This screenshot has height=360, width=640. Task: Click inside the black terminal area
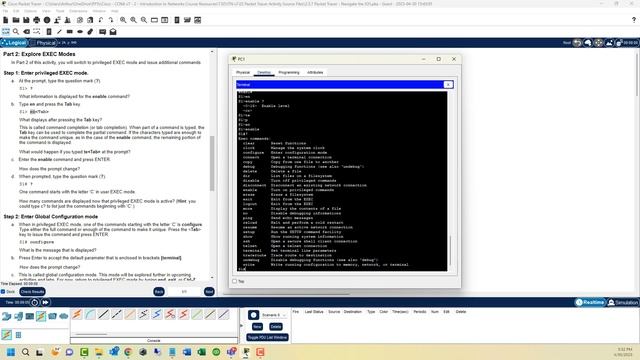[x=342, y=181]
